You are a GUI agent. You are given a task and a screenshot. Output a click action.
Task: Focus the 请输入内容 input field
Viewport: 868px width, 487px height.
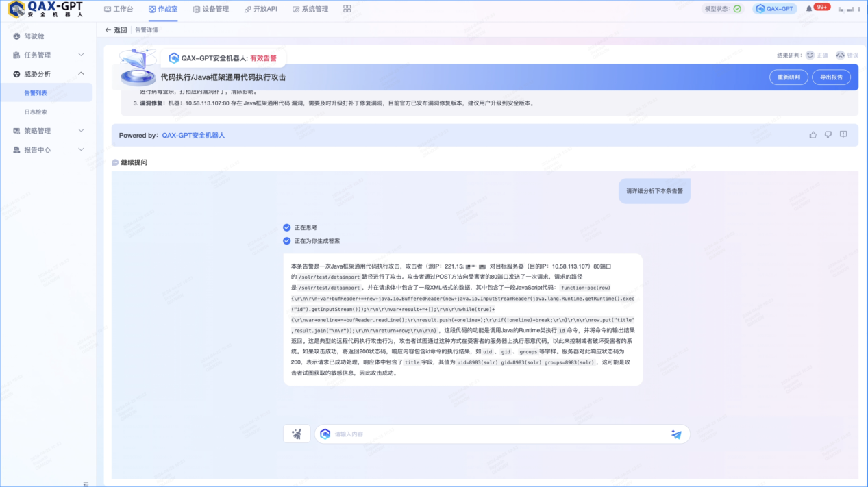pos(502,434)
